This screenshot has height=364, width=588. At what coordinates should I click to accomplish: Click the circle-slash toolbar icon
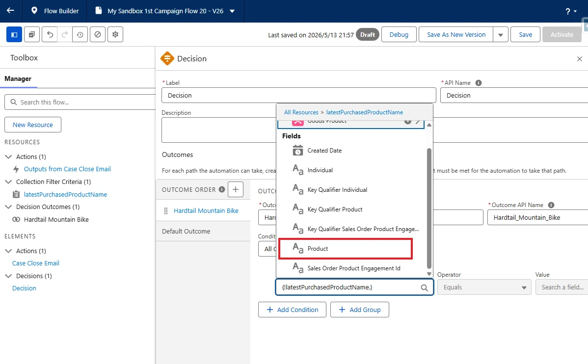(98, 34)
